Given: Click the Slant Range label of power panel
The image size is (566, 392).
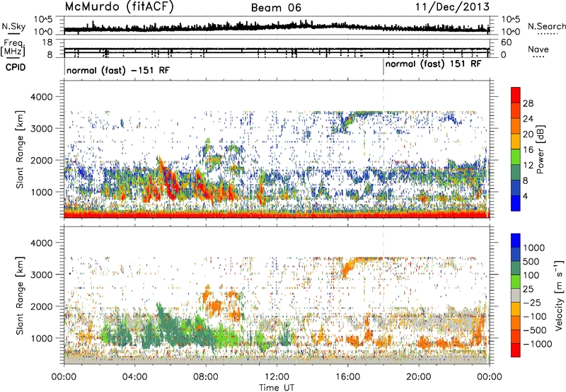Looking at the screenshot, I should pos(20,149).
